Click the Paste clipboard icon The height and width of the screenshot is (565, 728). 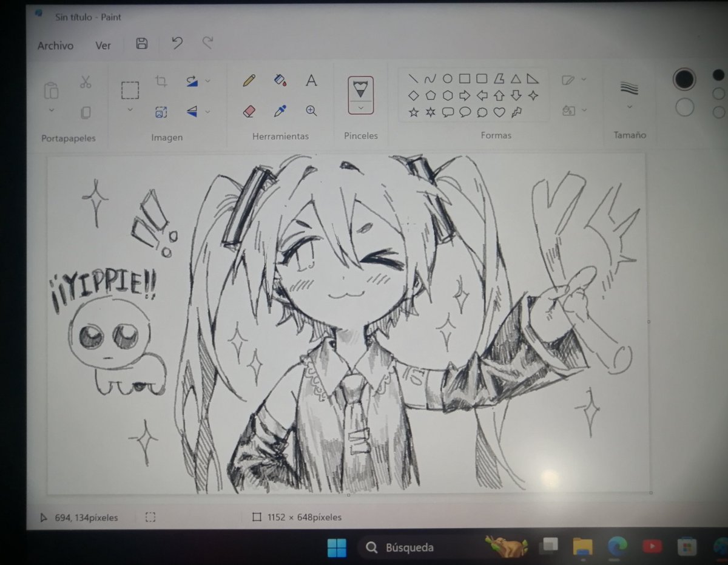coord(51,91)
